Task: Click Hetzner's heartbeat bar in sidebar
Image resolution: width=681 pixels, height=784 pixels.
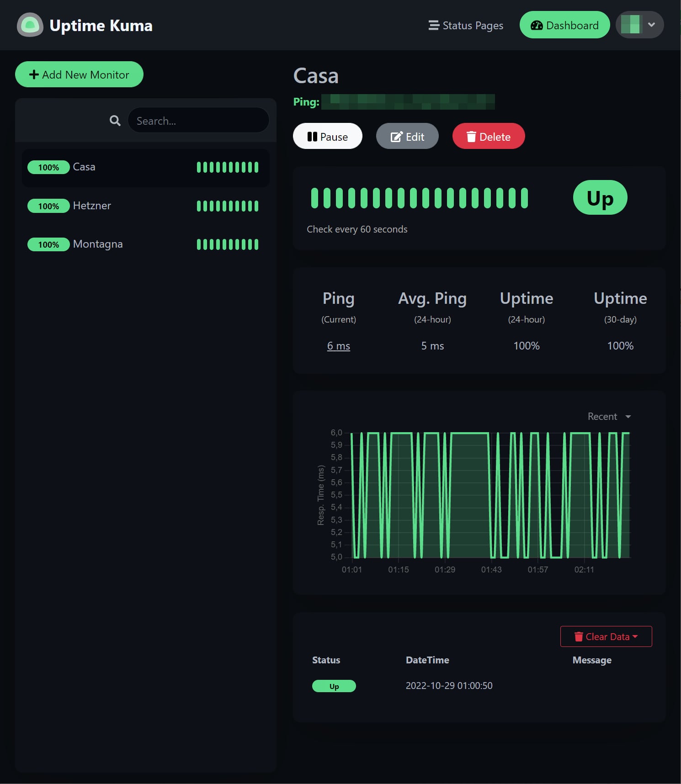Action: (228, 206)
